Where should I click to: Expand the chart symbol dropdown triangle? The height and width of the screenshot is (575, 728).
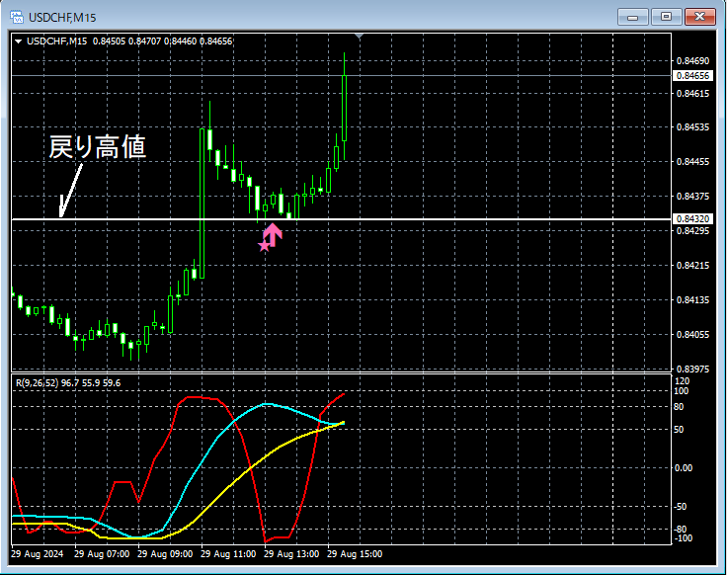point(18,41)
